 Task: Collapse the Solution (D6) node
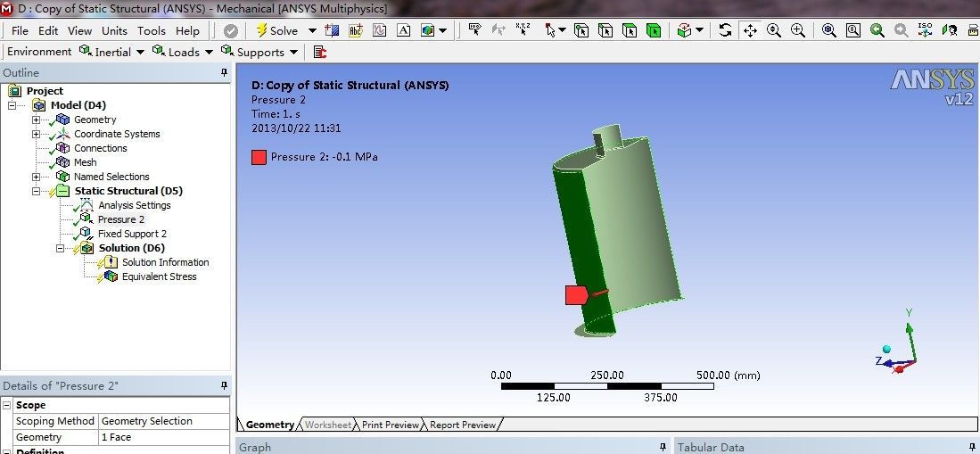pyautogui.click(x=60, y=248)
